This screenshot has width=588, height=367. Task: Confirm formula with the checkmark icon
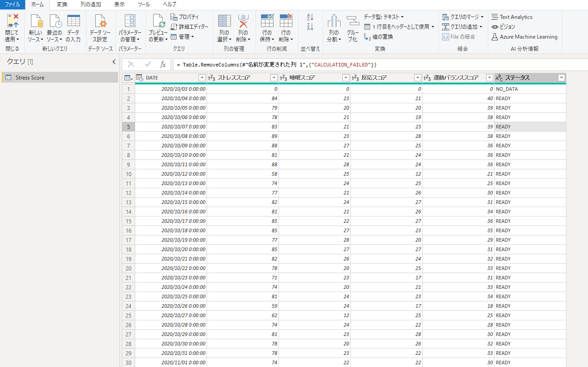pyautogui.click(x=148, y=64)
